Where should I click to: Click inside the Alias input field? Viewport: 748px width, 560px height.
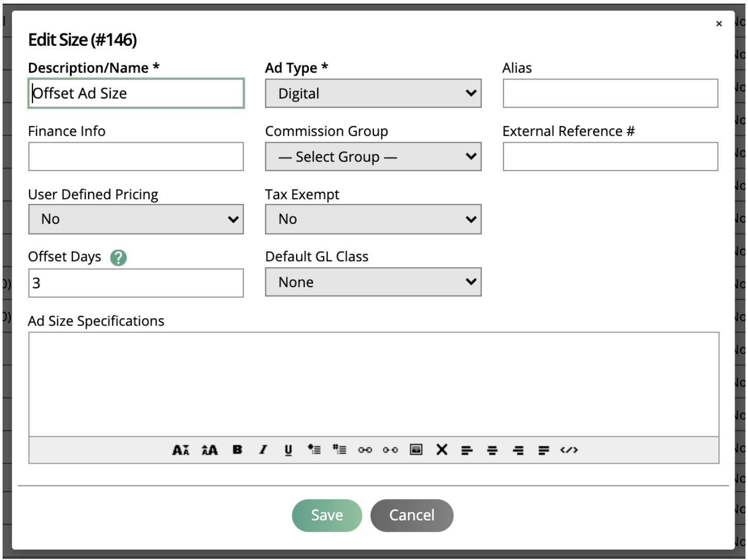(x=609, y=93)
